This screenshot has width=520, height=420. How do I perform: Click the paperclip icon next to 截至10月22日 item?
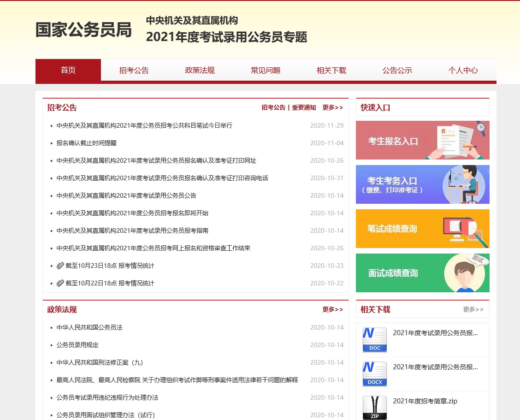tap(60, 283)
